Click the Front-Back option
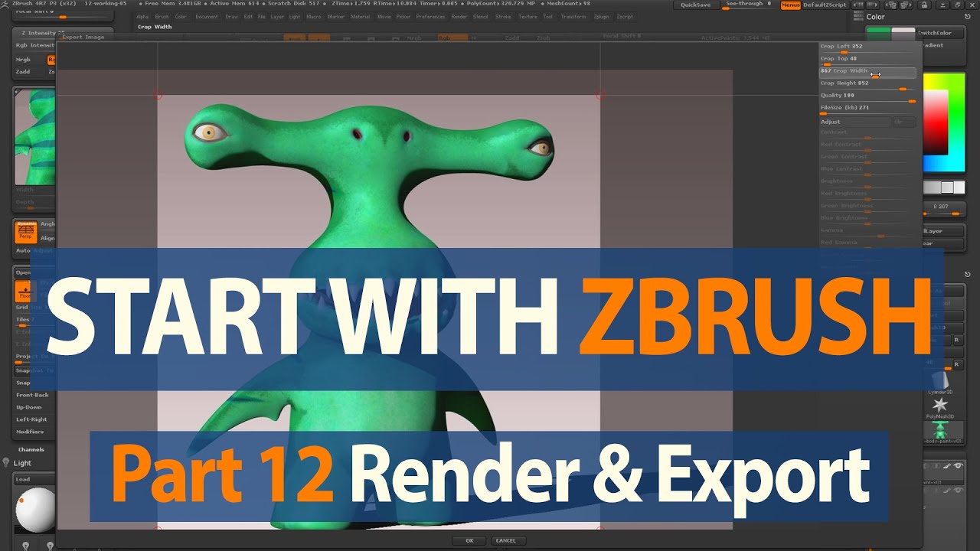The image size is (980, 551). 32,395
